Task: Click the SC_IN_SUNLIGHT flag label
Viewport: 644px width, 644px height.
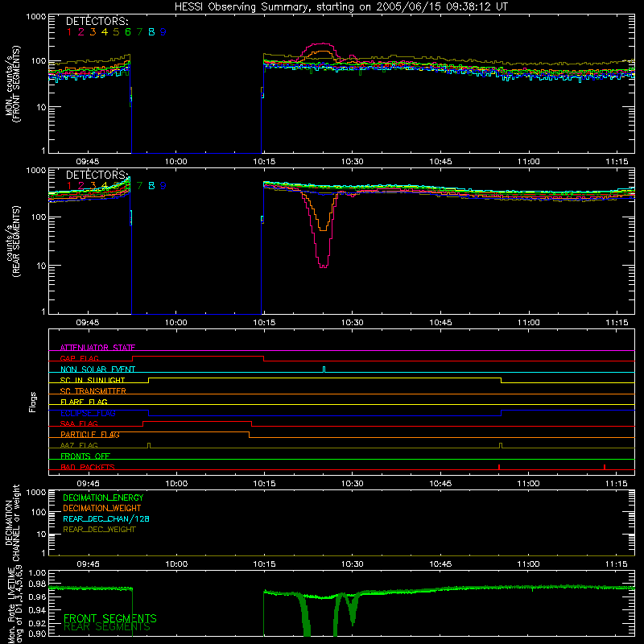Action: click(x=93, y=380)
